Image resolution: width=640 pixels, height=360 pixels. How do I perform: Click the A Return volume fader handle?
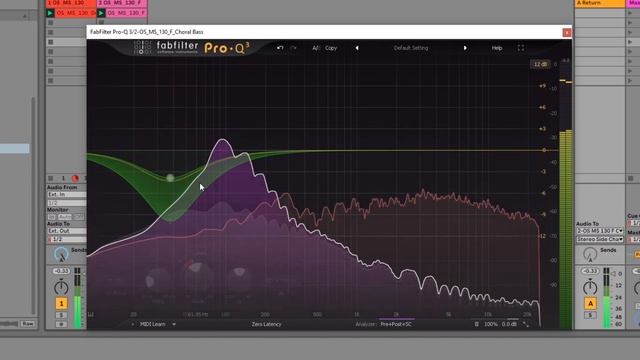[613, 273]
